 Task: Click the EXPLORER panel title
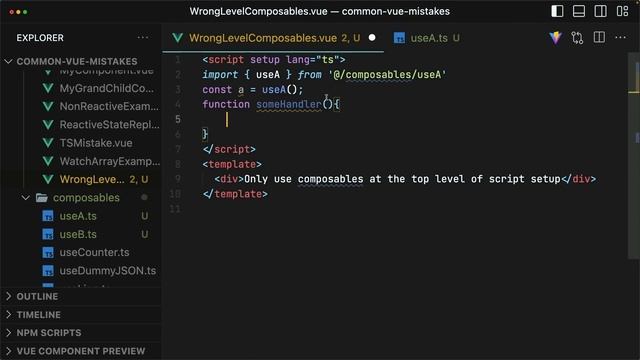(40, 38)
